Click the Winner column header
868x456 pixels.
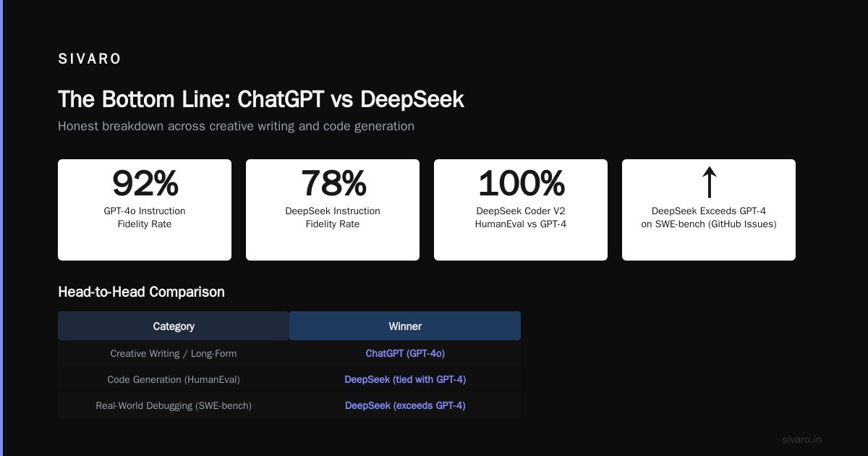coord(405,326)
